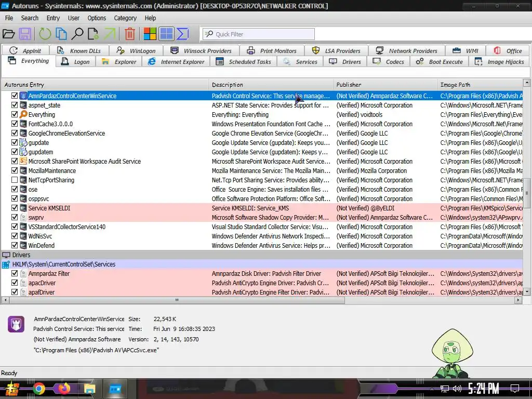Select the GoogleChromeElevationService row
This screenshot has width=532, height=399.
click(262, 133)
